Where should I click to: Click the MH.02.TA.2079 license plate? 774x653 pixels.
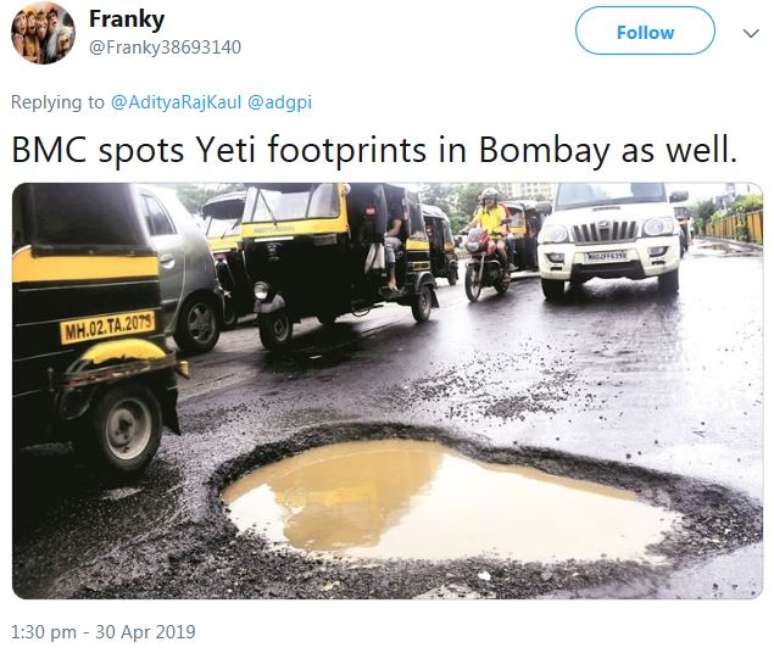(107, 326)
